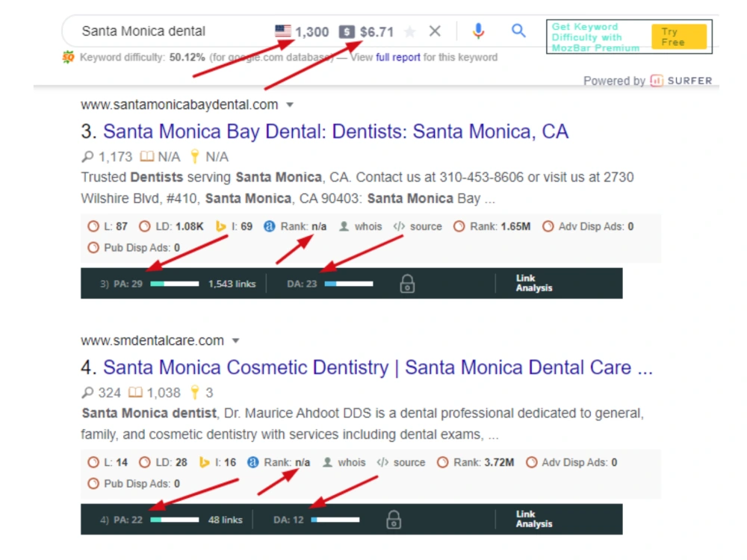Click Pub Disp Ads: 0 in result 3
The width and height of the screenshot is (747, 560).
pyautogui.click(x=134, y=248)
